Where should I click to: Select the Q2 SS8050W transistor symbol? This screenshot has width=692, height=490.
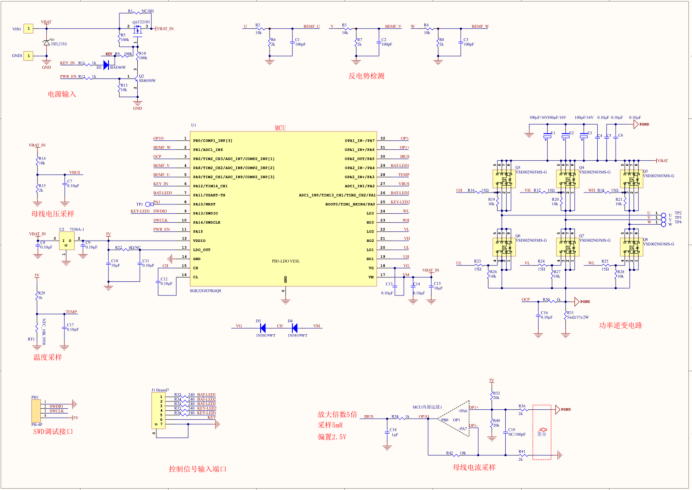(137, 79)
